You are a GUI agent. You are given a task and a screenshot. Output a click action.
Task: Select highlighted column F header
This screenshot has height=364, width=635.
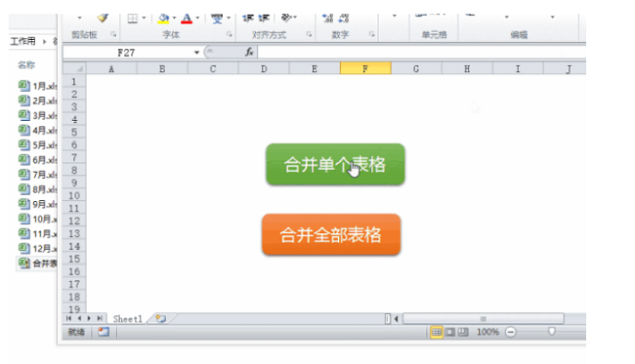(365, 68)
